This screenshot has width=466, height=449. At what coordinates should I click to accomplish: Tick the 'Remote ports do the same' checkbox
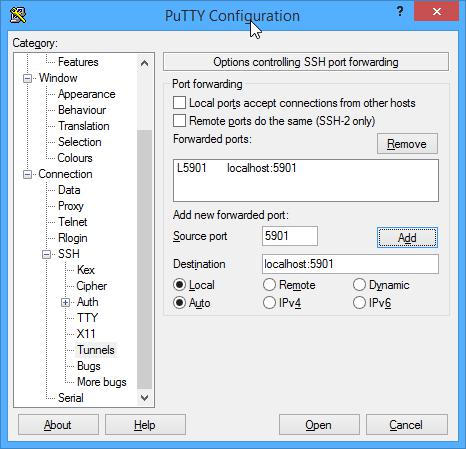pyautogui.click(x=179, y=121)
